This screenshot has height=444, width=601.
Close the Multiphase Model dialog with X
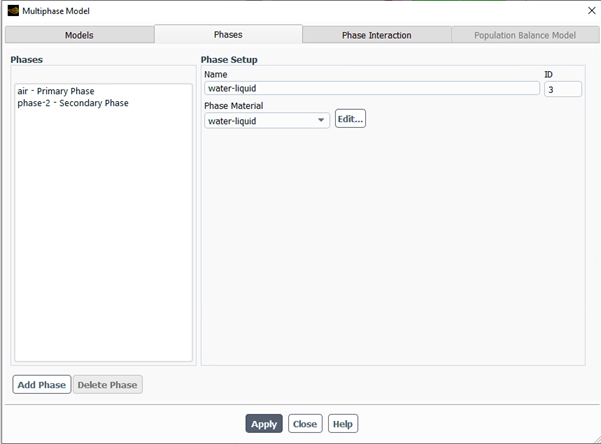591,11
